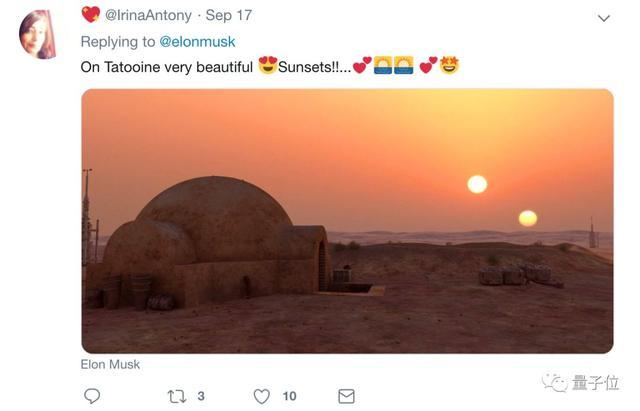Retweet this tweet using the retweet icon
This screenshot has width=640, height=411.
point(176,396)
